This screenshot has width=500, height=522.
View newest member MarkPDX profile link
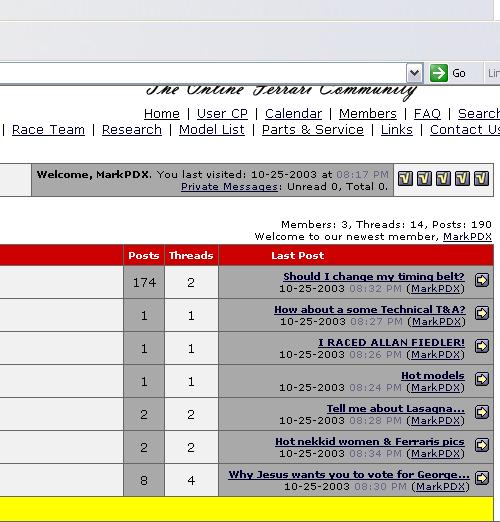467,237
